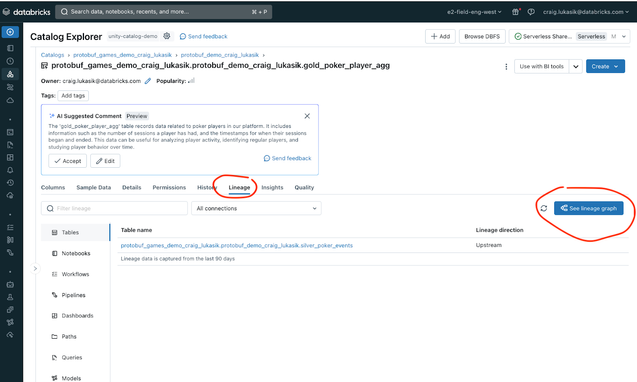637x382 pixels.
Task: Edit owner with the pencil icon
Action: pyautogui.click(x=148, y=81)
